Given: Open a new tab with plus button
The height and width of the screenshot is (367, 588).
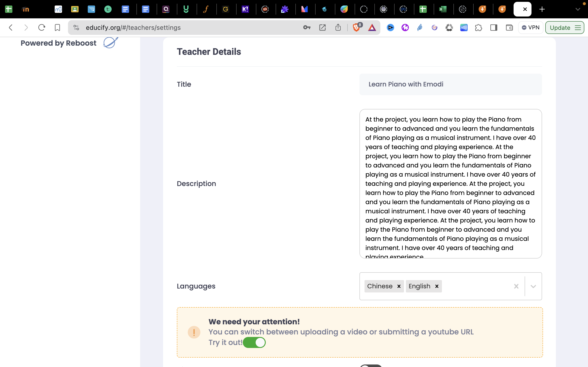Looking at the screenshot, I should point(542,9).
